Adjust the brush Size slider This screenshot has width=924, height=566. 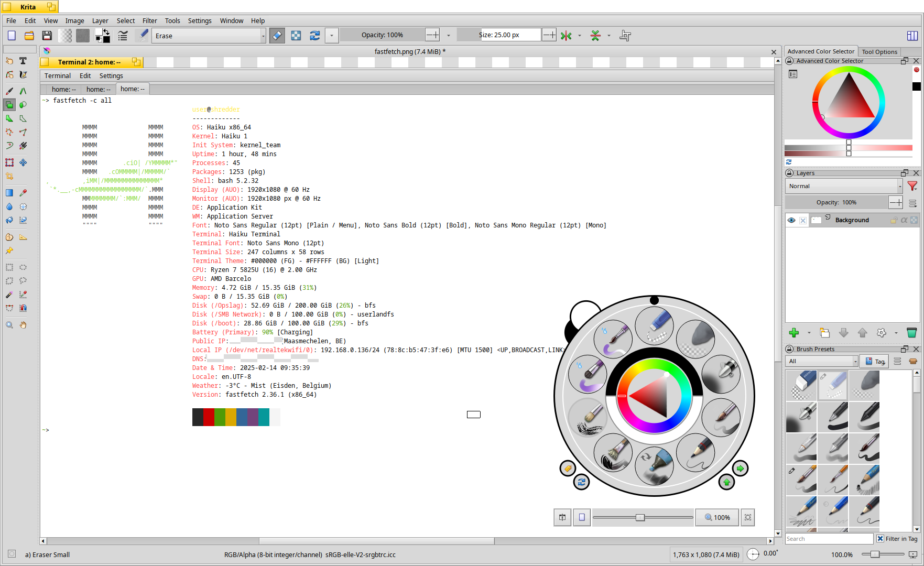499,35
